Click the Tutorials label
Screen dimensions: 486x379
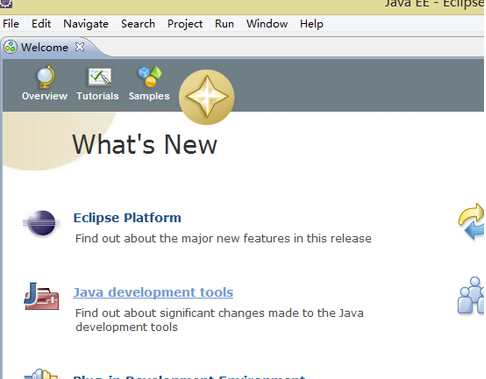pyautogui.click(x=98, y=96)
